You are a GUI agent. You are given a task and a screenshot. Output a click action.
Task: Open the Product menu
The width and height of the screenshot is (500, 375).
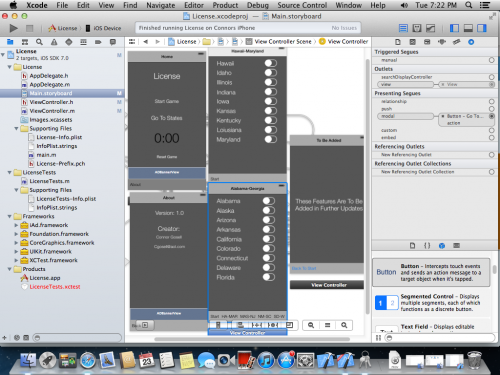[225, 5]
